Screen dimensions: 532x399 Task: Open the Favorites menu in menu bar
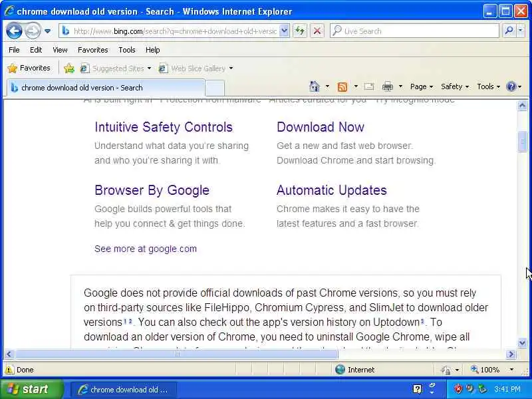pyautogui.click(x=92, y=50)
